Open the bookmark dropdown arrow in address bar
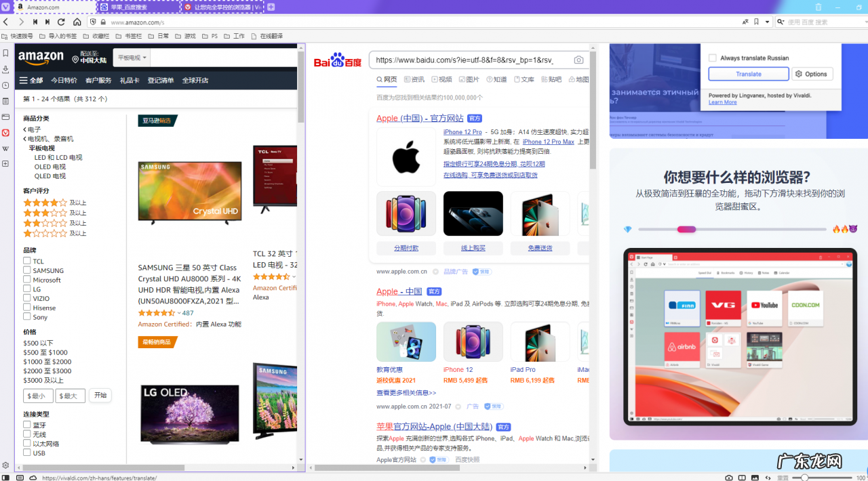This screenshot has width=868, height=481. [x=767, y=22]
